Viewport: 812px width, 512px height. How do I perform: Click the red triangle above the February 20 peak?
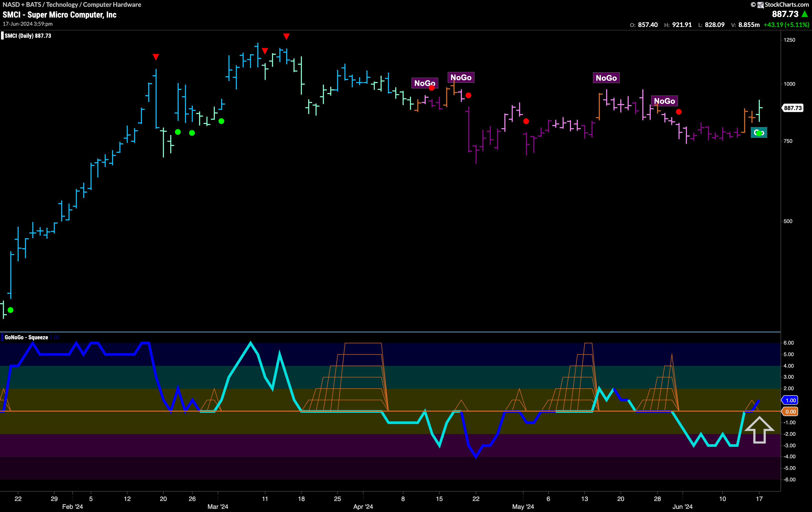pyautogui.click(x=156, y=57)
